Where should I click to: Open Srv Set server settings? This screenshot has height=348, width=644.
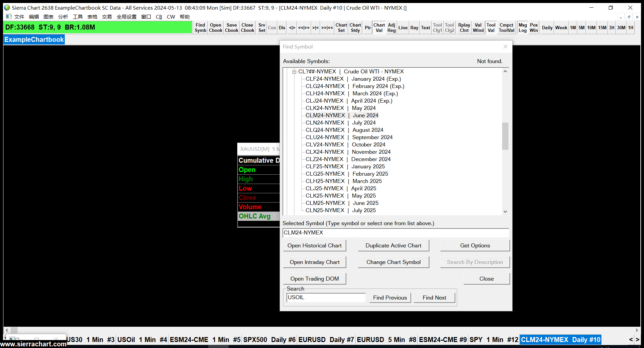click(x=262, y=28)
